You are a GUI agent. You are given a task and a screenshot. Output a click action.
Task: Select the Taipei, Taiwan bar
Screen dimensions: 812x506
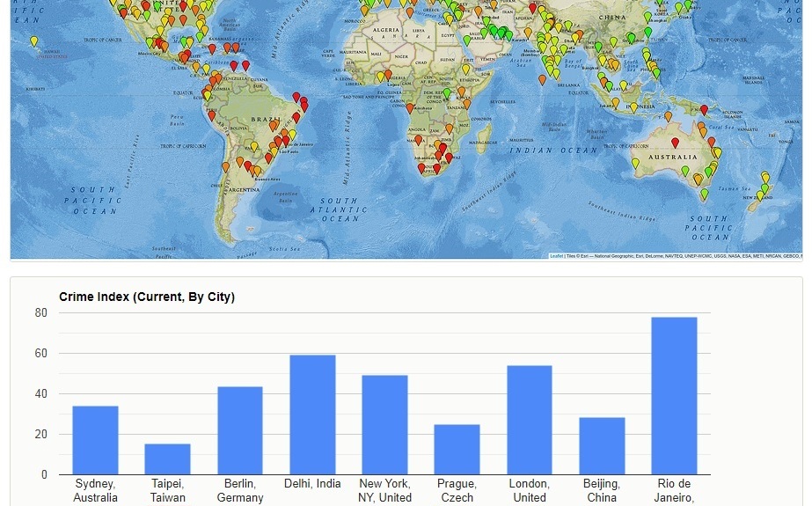(167, 459)
